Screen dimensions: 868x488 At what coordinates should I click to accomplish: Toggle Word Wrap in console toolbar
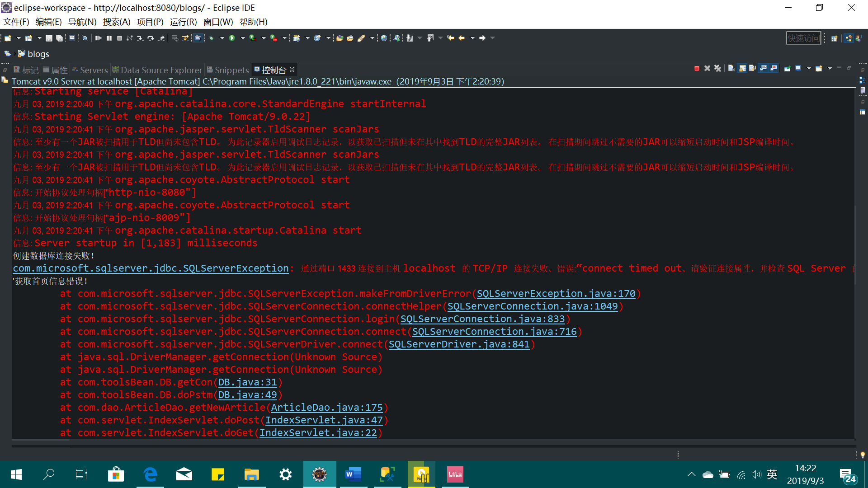(752, 69)
